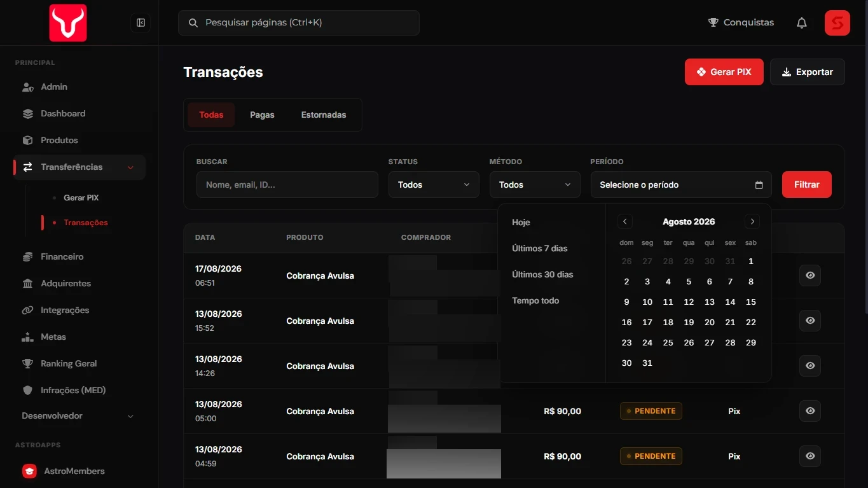Viewport: 868px width, 488px height.
Task: Open the Método dropdown
Action: pyautogui.click(x=535, y=185)
